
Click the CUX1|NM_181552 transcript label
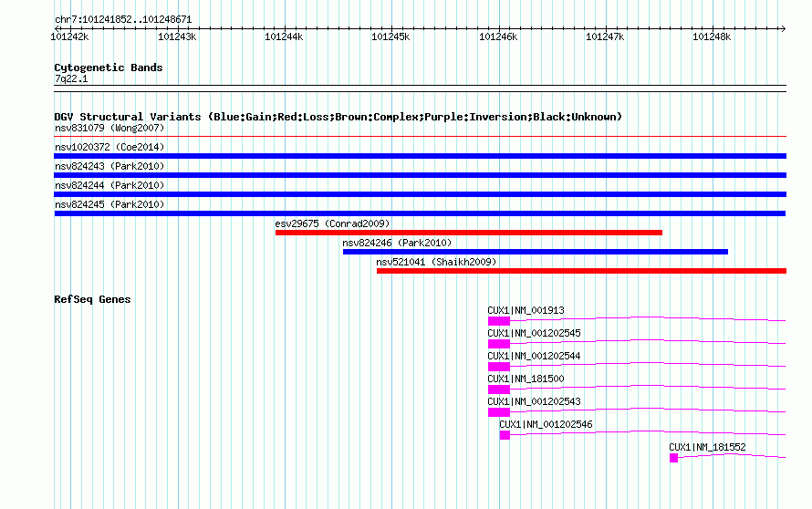click(x=707, y=447)
